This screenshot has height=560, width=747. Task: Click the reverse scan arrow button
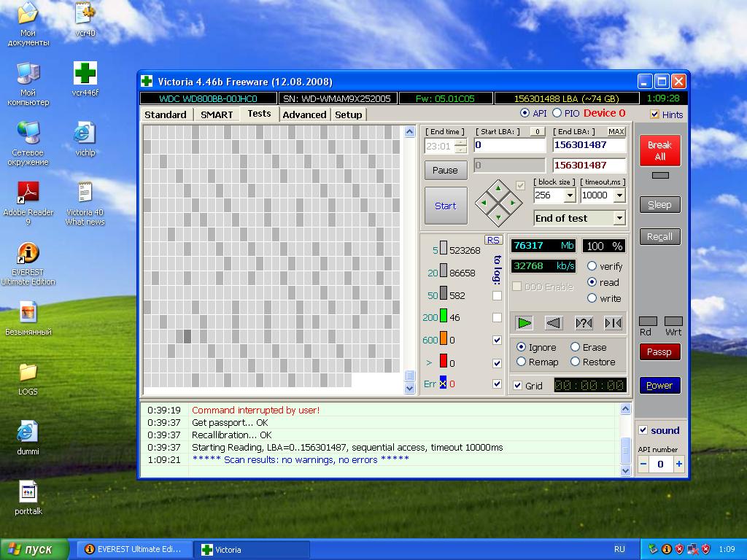(554, 323)
